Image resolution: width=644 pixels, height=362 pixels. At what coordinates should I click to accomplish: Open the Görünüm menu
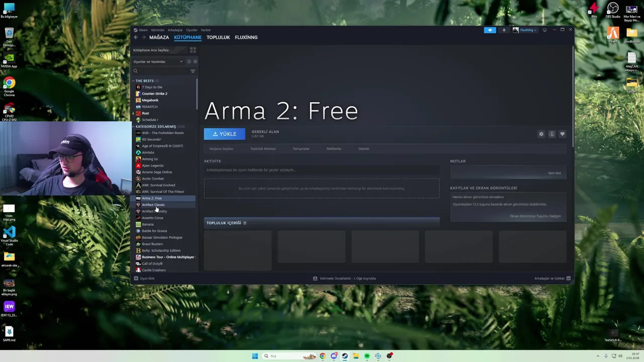click(x=157, y=30)
